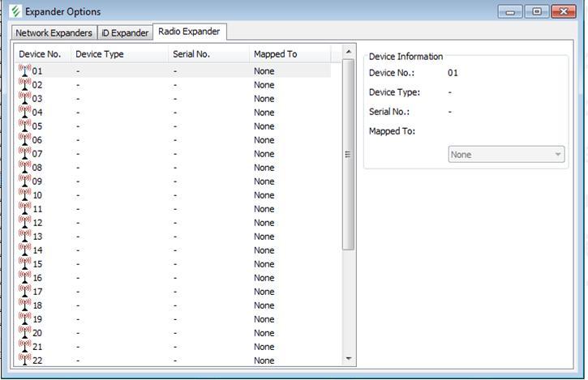Image resolution: width=588 pixels, height=380 pixels.
Task: Select the Radio Expander tab
Action: pyautogui.click(x=190, y=32)
